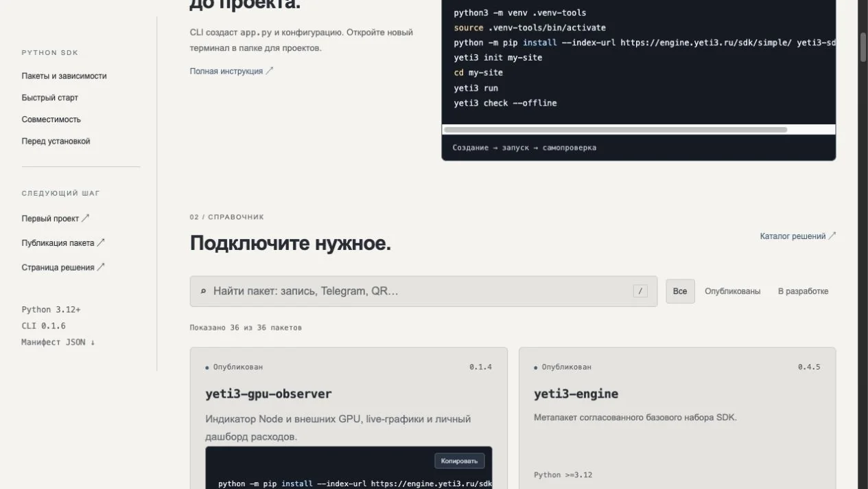
Task: Click the "python3 -m venv .venv-tools" line
Action: tap(520, 12)
